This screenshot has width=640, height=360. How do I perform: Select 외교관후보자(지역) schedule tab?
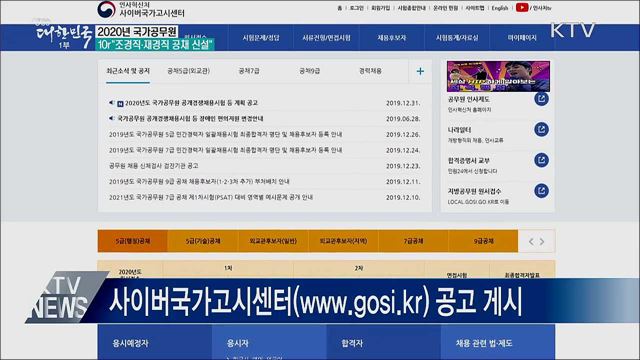[343, 241]
